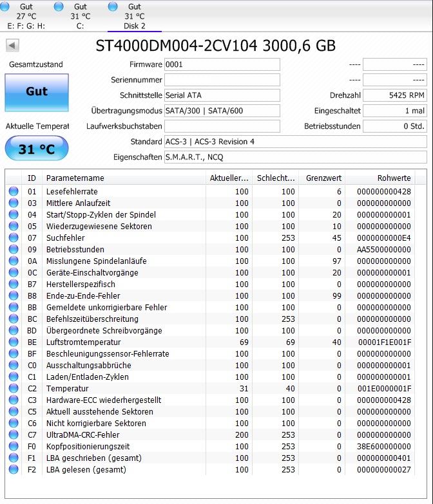Click status icon of Übergeordnete Schreibvorgänge row

[14, 330]
